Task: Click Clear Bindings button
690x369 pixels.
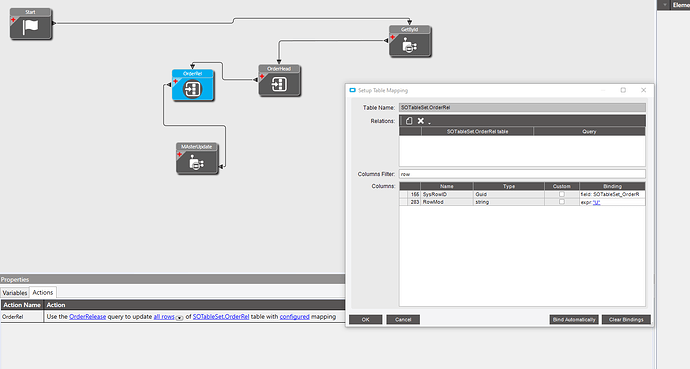Action: pos(626,320)
